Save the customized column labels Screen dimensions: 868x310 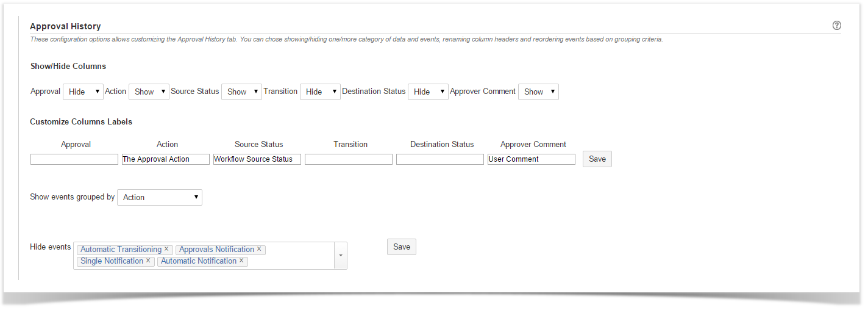coord(597,159)
